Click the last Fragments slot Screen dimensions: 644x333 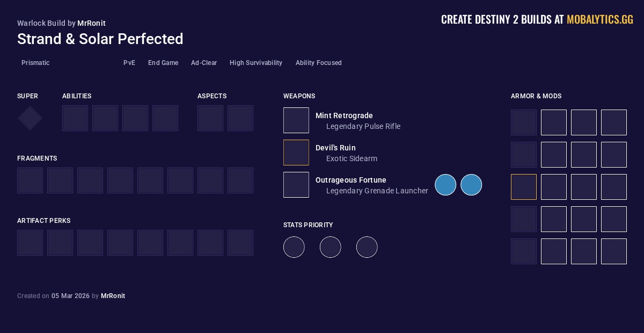pos(240,180)
